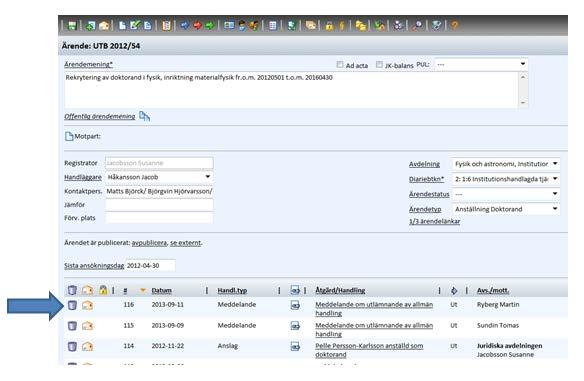Click the Ärendemening scrollbar up arrow
Viewport: 584px width, 381px height.
tap(523, 77)
